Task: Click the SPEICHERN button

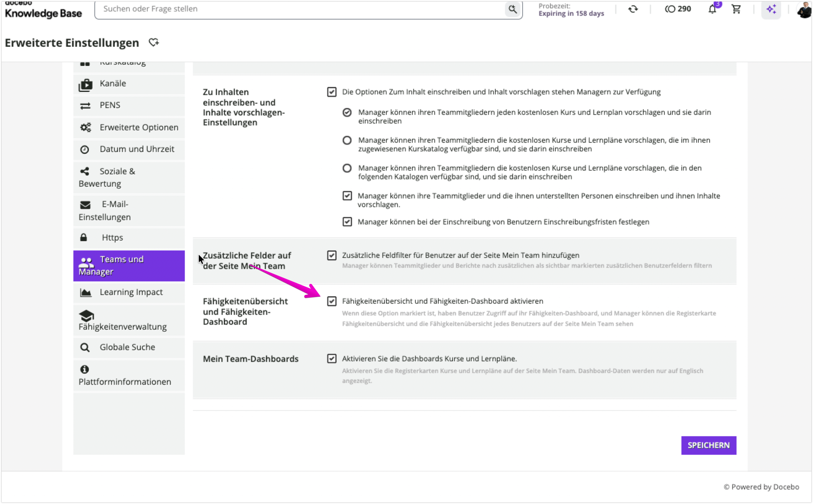Action: point(708,445)
